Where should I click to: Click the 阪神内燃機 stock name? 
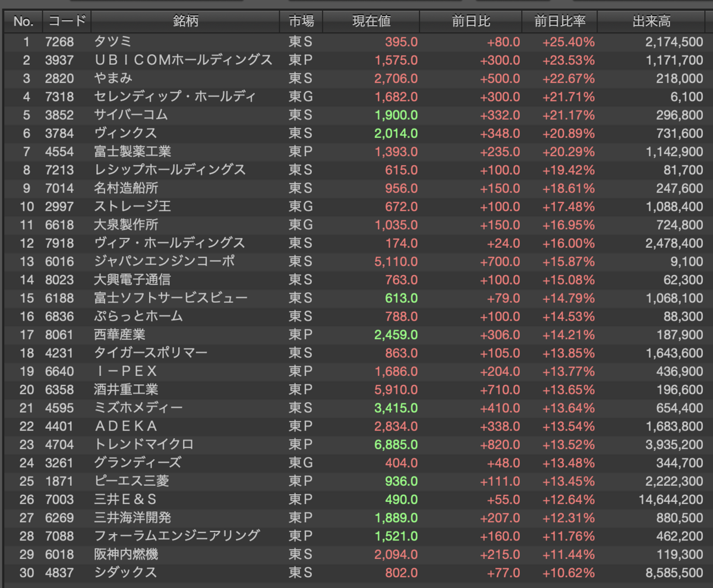[126, 555]
